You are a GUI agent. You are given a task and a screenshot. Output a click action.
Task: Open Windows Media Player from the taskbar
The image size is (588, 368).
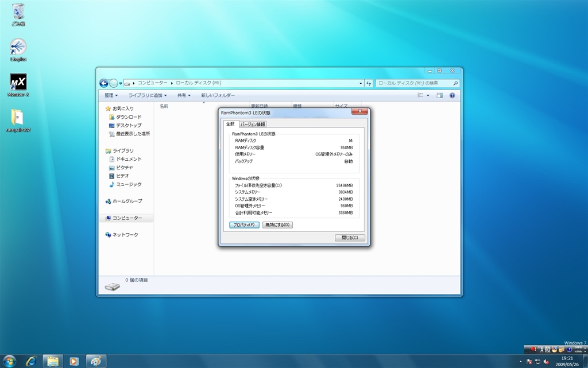pos(74,361)
